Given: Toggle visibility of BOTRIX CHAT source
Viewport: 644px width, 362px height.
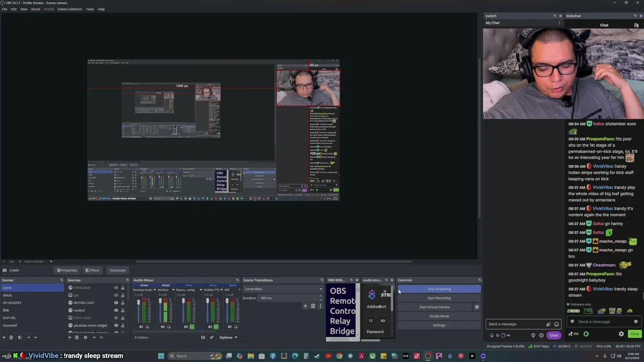Looking at the screenshot, I should (116, 303).
